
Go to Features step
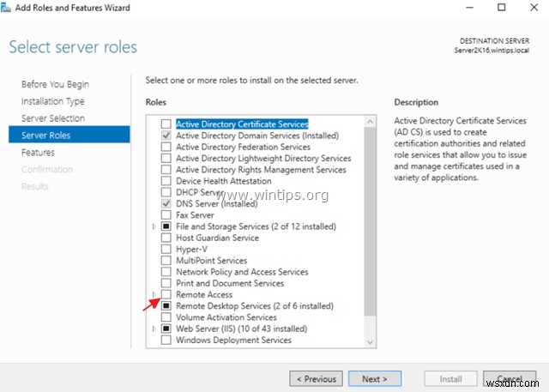(38, 152)
